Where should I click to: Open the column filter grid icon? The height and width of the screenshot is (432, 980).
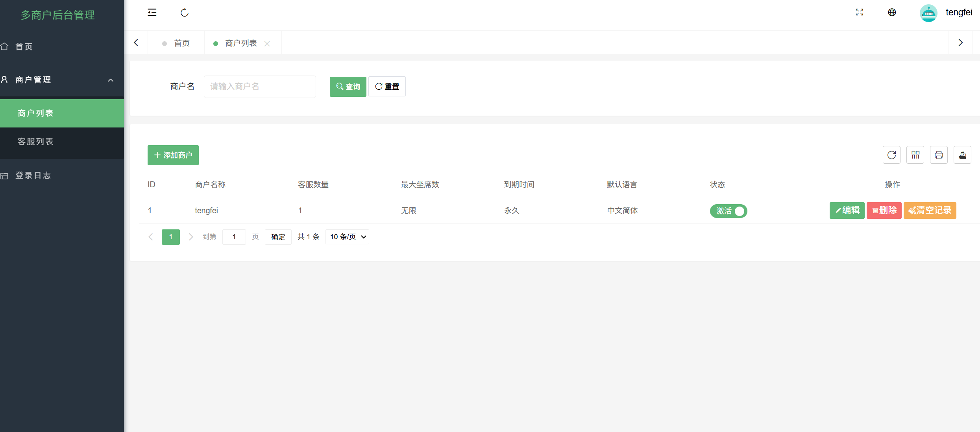[915, 155]
